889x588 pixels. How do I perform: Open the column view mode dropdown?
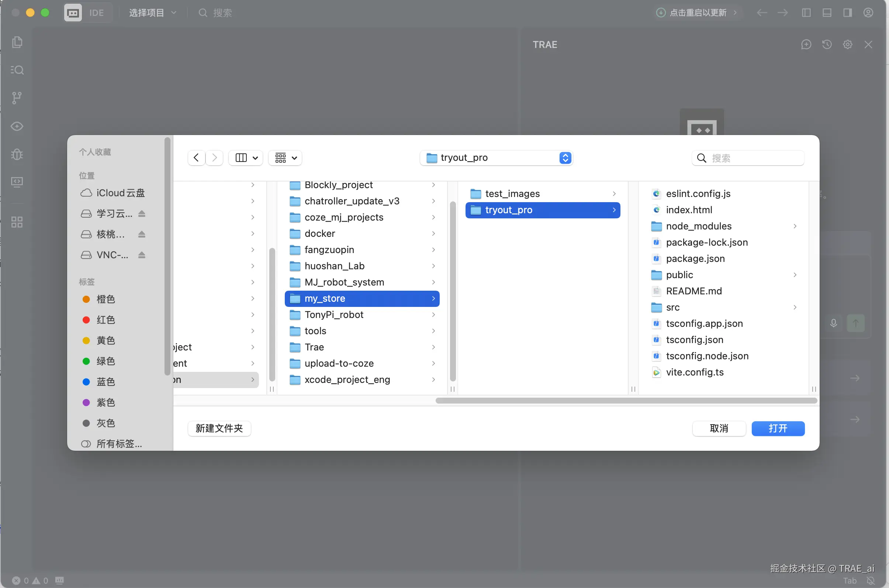(x=246, y=158)
